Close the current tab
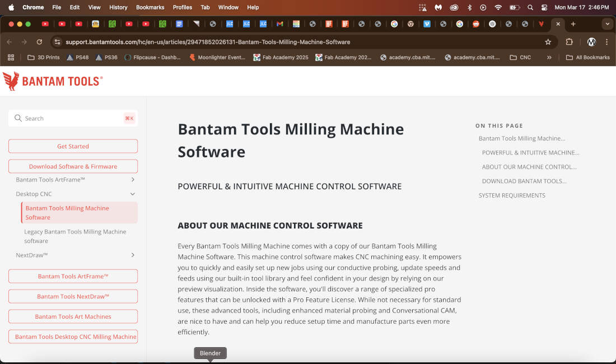 [x=558, y=24]
